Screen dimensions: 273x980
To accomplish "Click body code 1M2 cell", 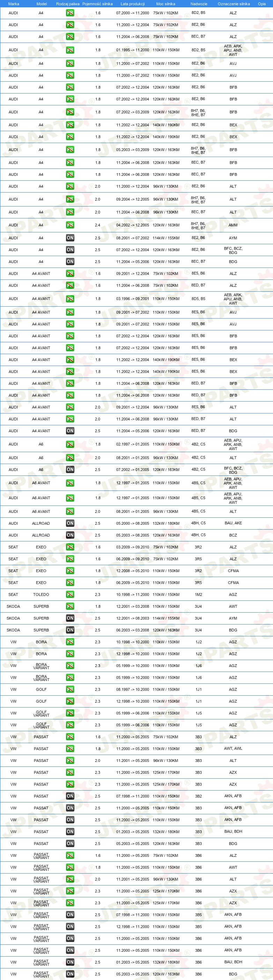I will point(198,594).
